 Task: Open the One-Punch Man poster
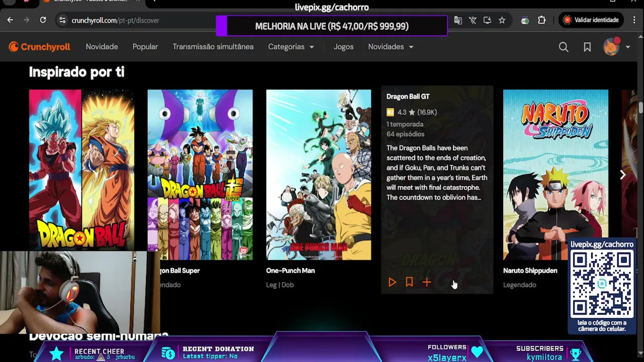(318, 174)
